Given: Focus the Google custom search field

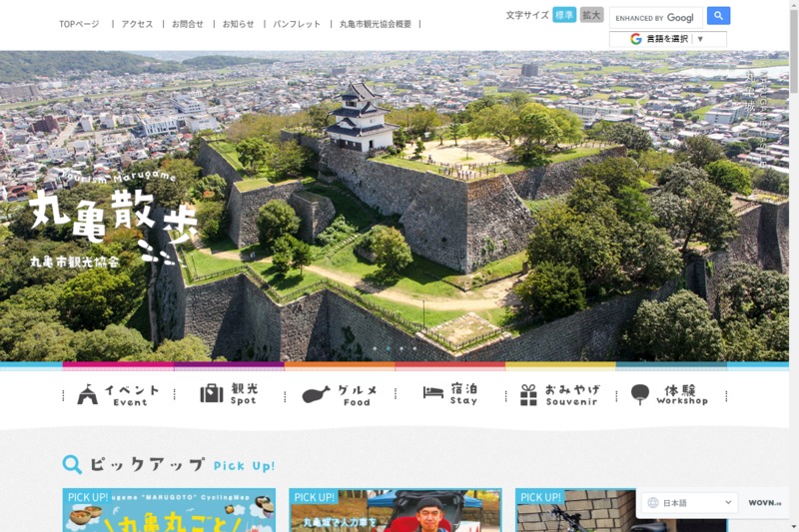Looking at the screenshot, I should click(x=655, y=18).
